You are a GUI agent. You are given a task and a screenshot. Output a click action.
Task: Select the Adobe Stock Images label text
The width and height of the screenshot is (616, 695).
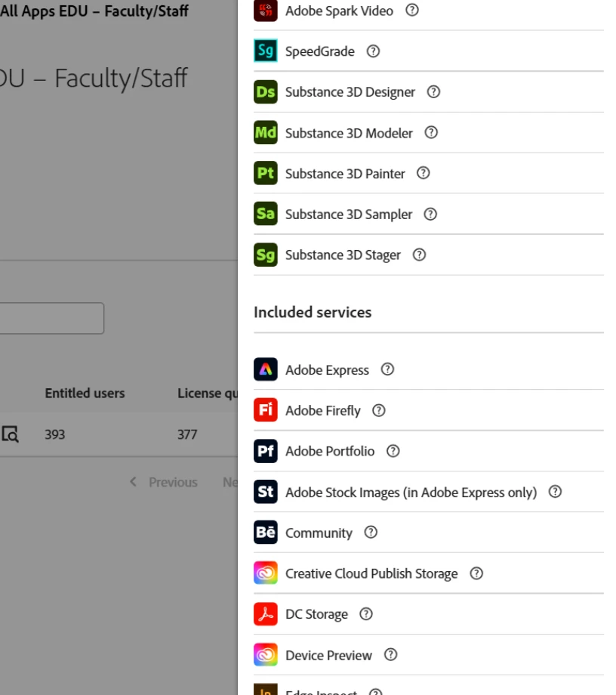(x=411, y=492)
